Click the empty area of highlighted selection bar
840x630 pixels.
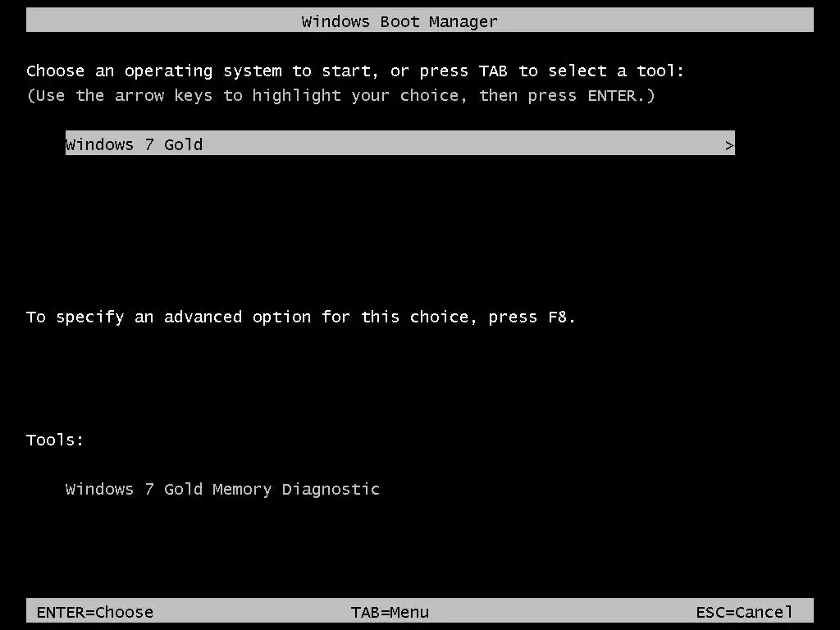[461, 143]
